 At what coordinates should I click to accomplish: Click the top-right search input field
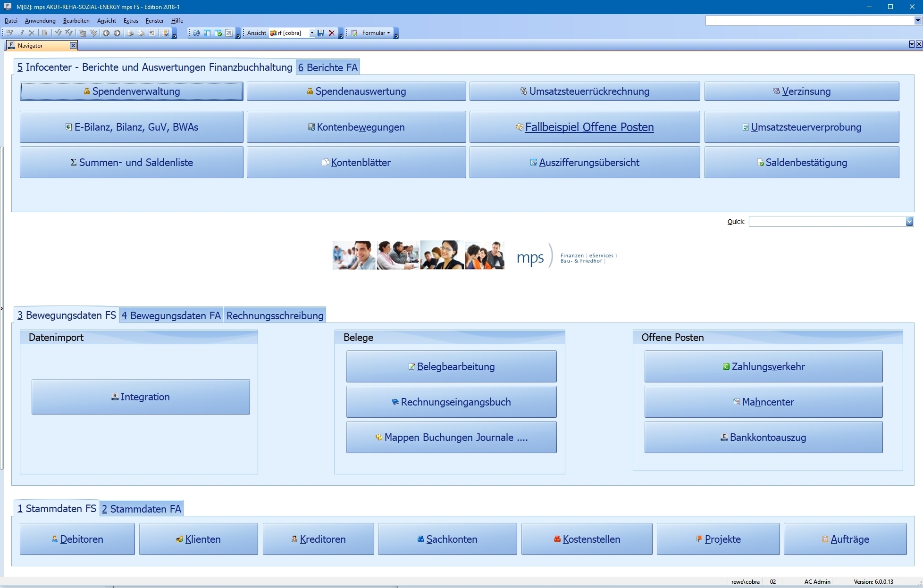point(809,20)
